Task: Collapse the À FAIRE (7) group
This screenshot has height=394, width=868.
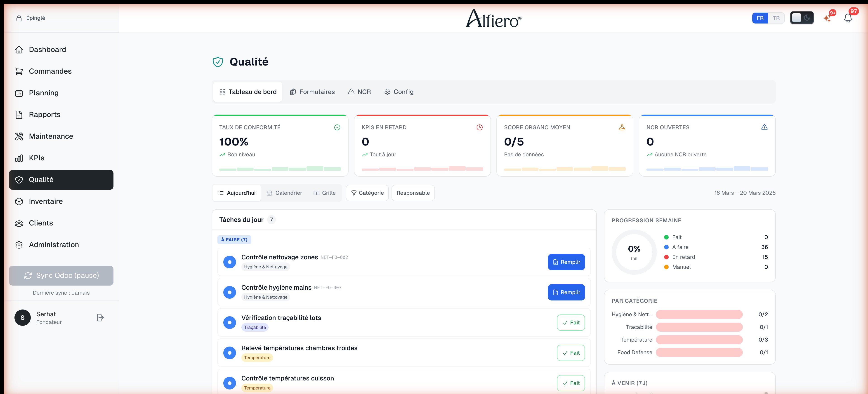Action: click(x=234, y=240)
